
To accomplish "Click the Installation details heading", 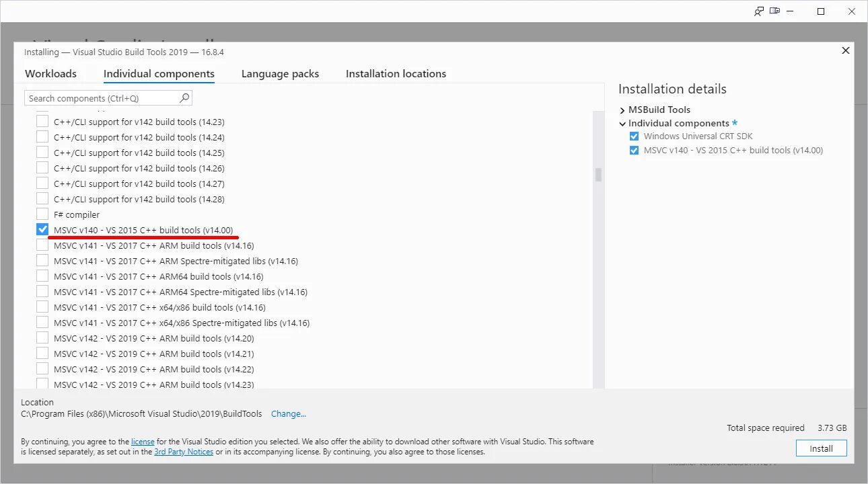I will pos(672,89).
